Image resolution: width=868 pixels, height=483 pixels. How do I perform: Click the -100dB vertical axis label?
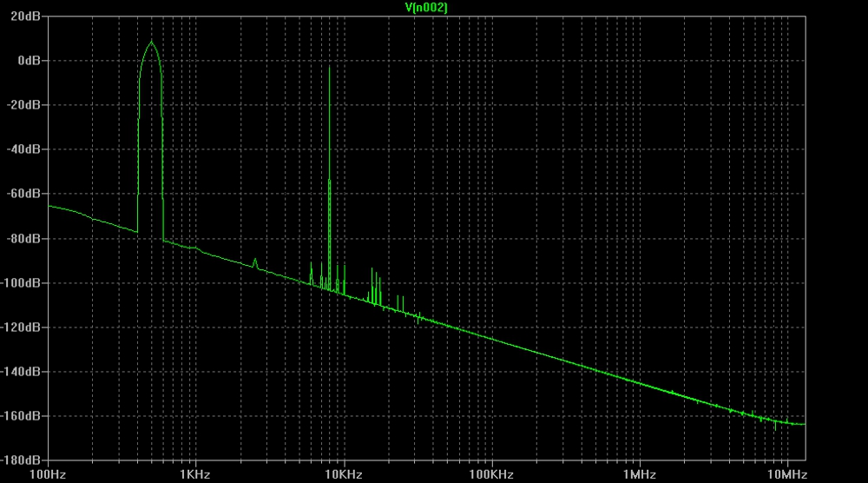pyautogui.click(x=24, y=283)
